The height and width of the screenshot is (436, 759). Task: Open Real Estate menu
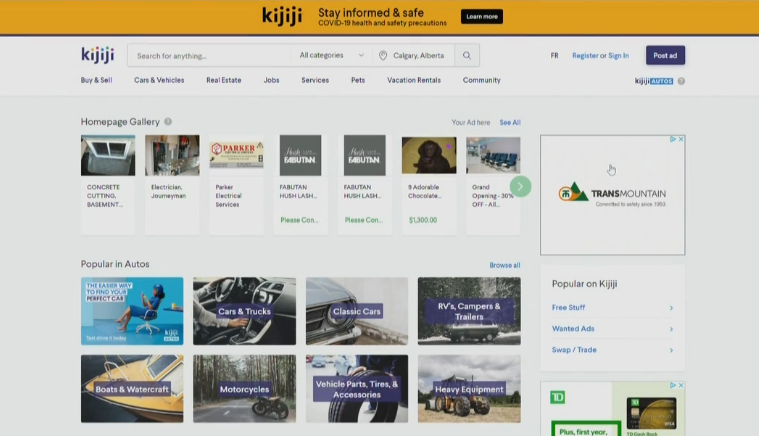click(x=224, y=80)
